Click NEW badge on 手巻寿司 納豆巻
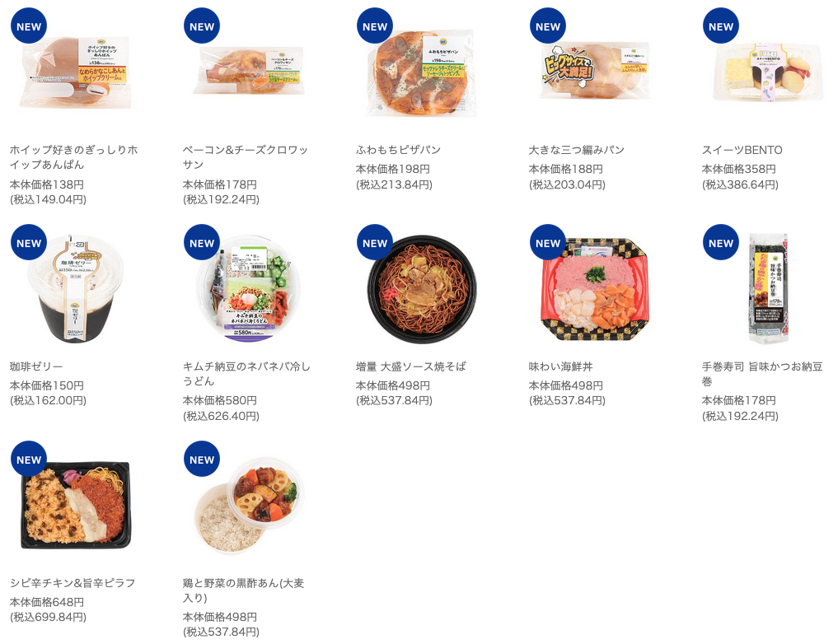This screenshot has height=644, width=838. click(721, 242)
